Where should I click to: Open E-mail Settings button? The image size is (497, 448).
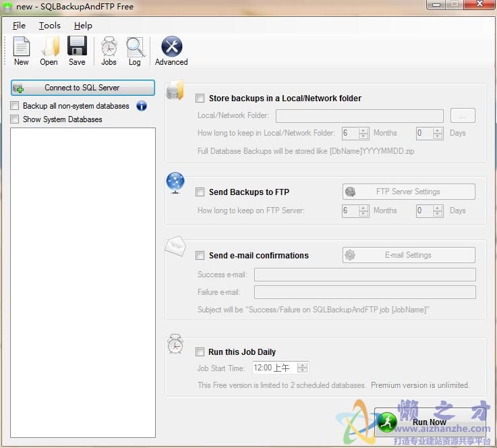pyautogui.click(x=409, y=255)
